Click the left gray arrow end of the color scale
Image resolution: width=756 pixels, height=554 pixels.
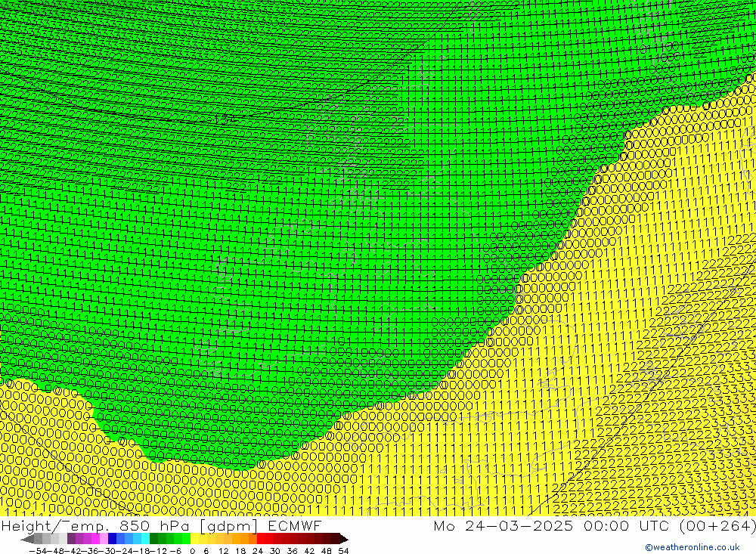click(27, 539)
